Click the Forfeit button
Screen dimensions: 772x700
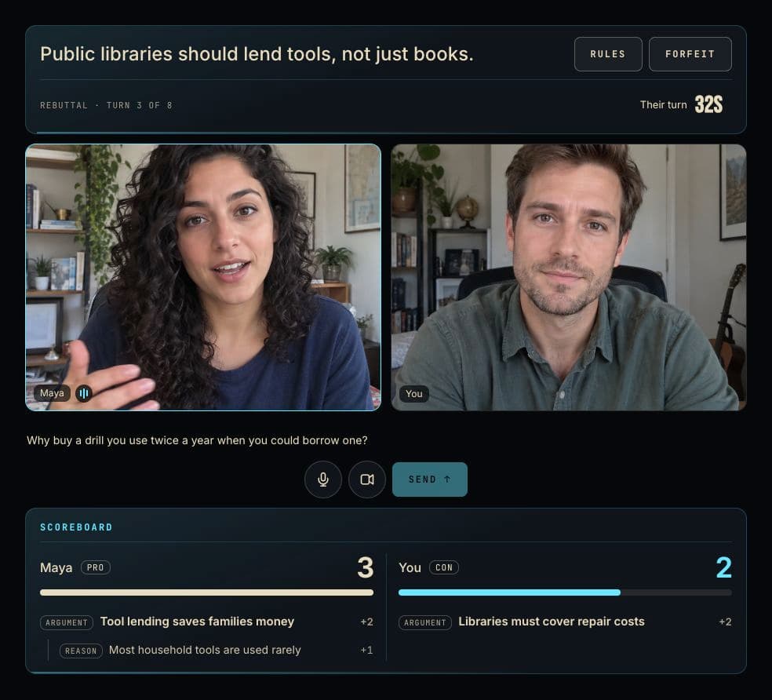pos(690,54)
